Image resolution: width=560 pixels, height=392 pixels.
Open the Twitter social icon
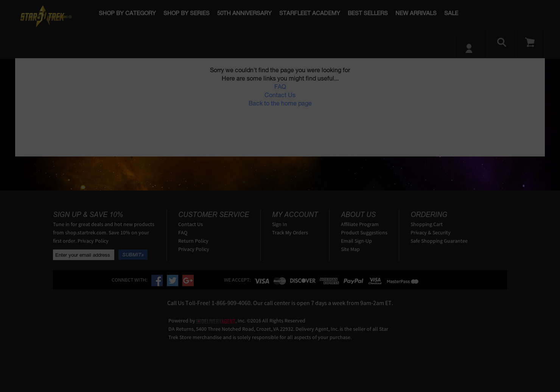tap(173, 280)
